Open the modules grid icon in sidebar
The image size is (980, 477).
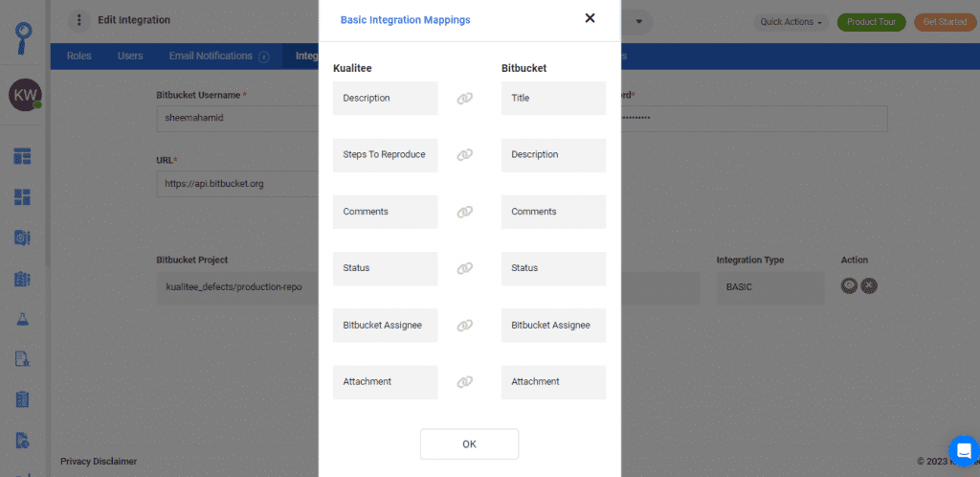pos(23,197)
